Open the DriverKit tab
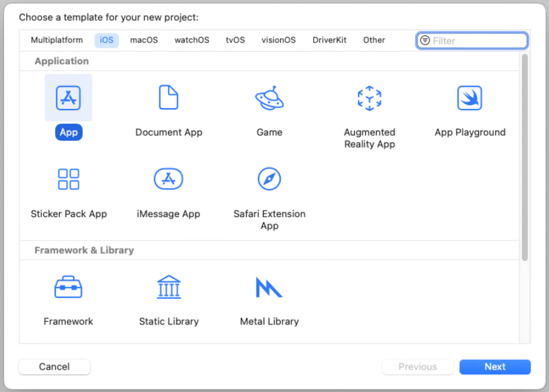Image resolution: width=549 pixels, height=392 pixels. pyautogui.click(x=329, y=40)
